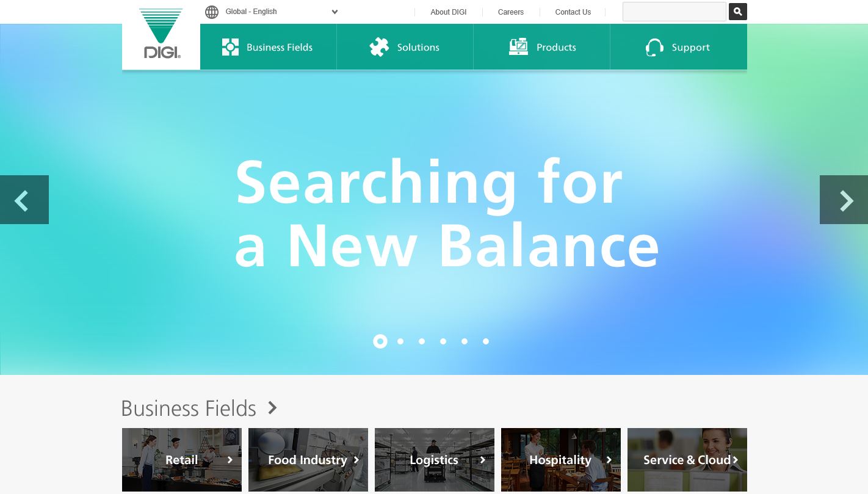Select the second carousel dot
868x494 pixels.
(x=400, y=341)
